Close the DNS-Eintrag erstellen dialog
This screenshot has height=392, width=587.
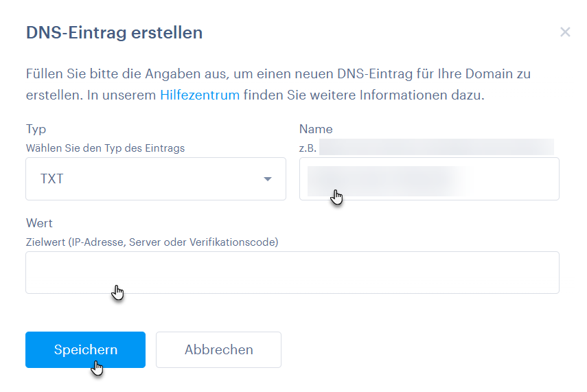click(x=565, y=32)
